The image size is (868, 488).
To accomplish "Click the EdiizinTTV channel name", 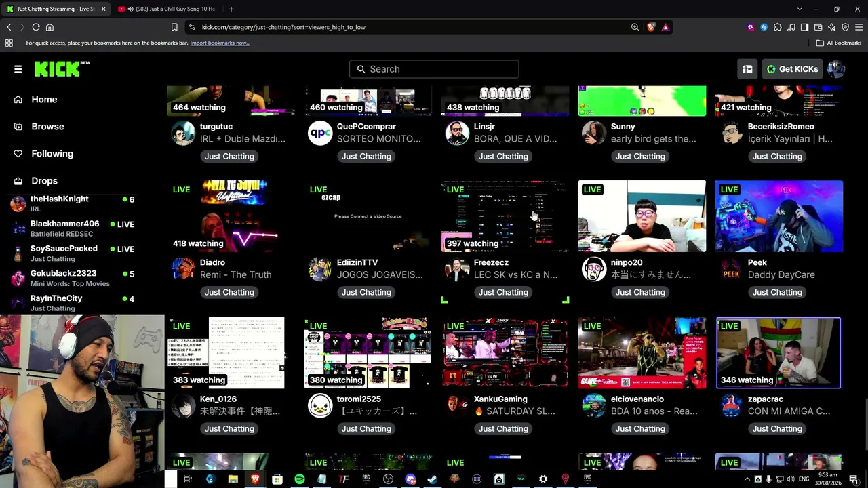I will (357, 262).
